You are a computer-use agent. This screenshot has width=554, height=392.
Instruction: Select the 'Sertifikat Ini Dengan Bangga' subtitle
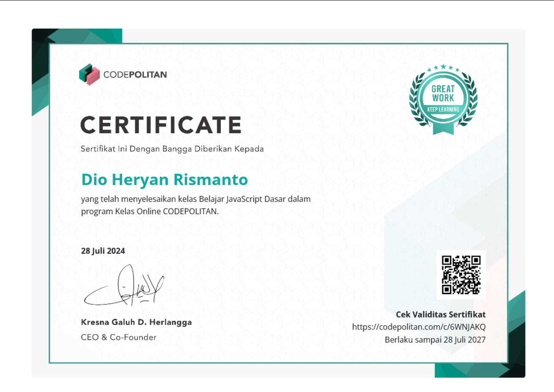(x=172, y=149)
